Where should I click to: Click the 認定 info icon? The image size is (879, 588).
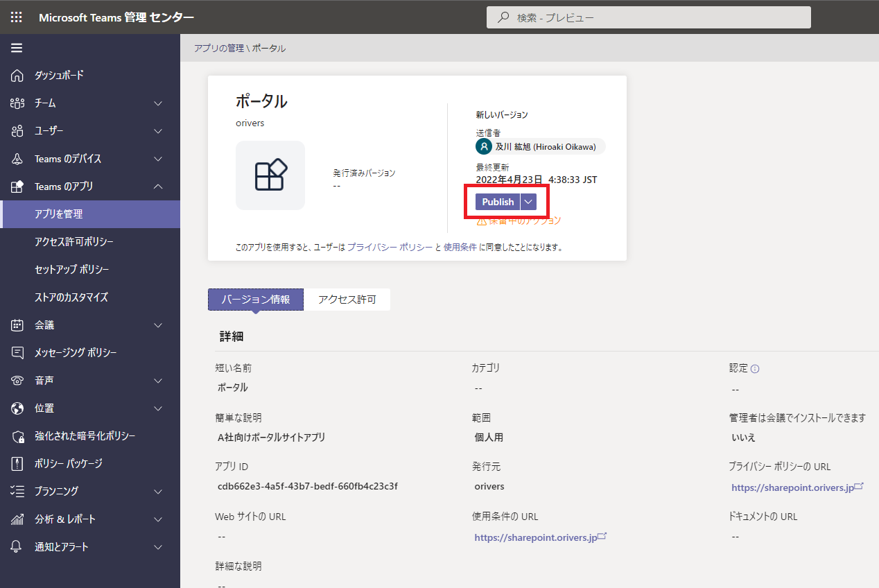click(x=755, y=369)
